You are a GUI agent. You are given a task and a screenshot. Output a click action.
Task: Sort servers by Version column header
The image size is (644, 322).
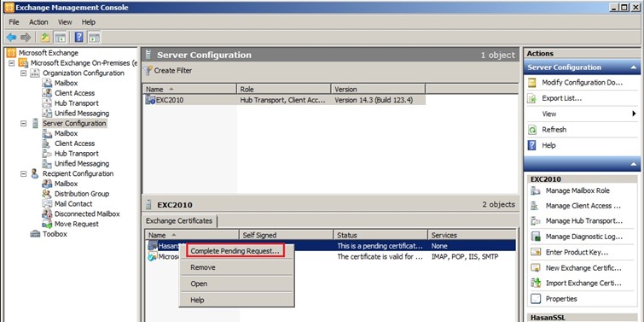(x=378, y=89)
